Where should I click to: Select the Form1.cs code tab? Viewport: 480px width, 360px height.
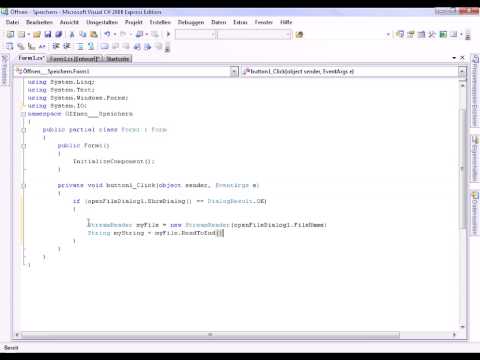coord(31,58)
